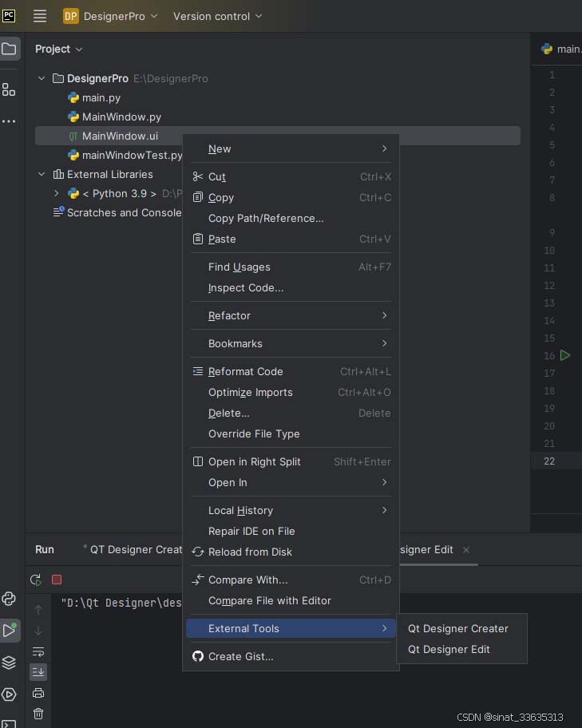Screen dimensions: 582x728
Task: Open the Python Packages tool window
Action: tap(9, 599)
